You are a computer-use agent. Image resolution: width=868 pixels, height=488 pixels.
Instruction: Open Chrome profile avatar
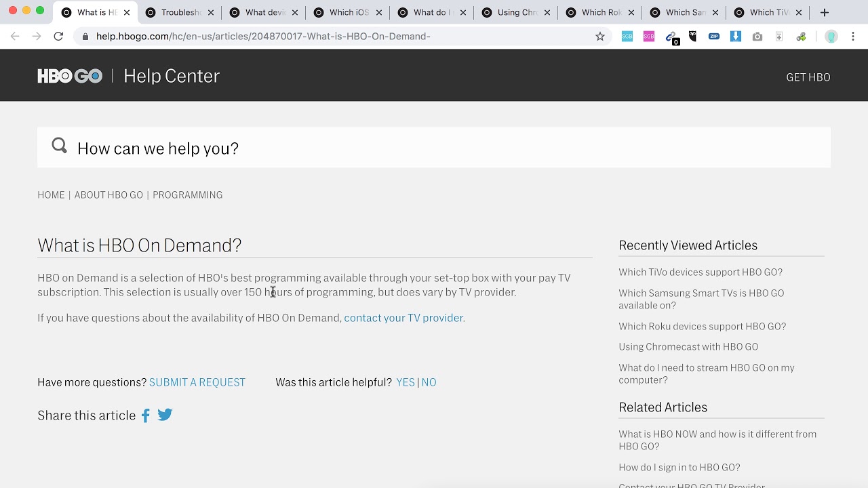(831, 37)
